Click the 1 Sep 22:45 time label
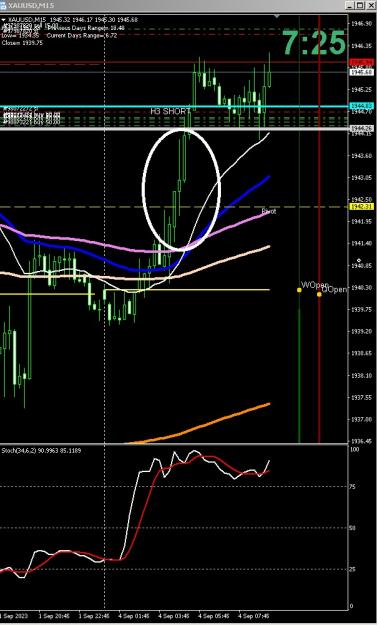The width and height of the screenshot is (377, 625). 94,616
